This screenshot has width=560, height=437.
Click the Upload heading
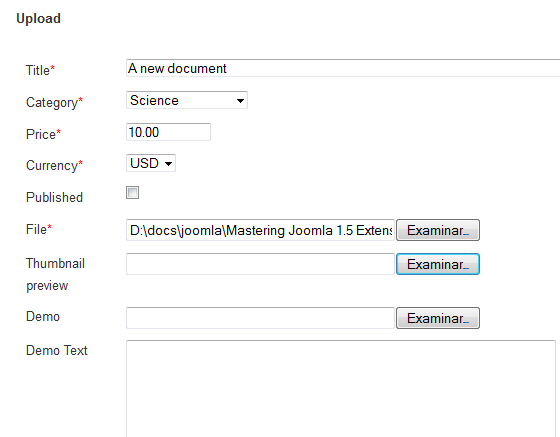pyautogui.click(x=39, y=19)
